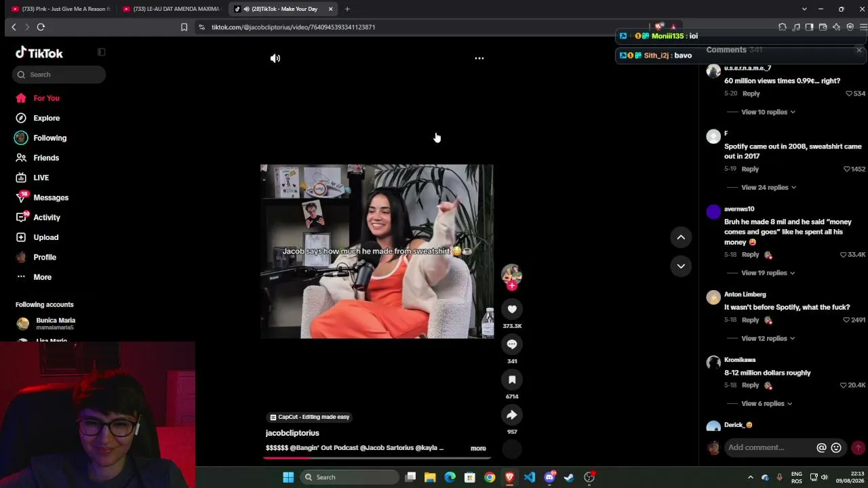Follow the creator with the red plus badge
This screenshot has height=488, width=868.
click(512, 286)
